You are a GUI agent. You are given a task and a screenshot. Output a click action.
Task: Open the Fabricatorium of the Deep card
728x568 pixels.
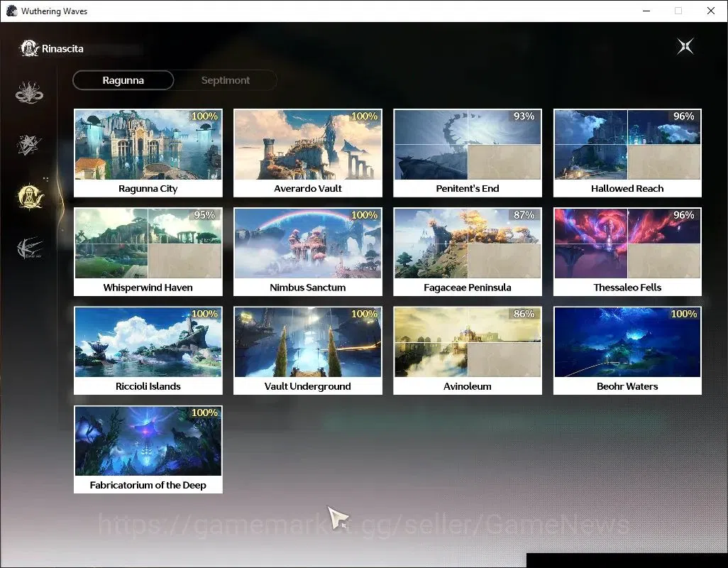coord(148,449)
